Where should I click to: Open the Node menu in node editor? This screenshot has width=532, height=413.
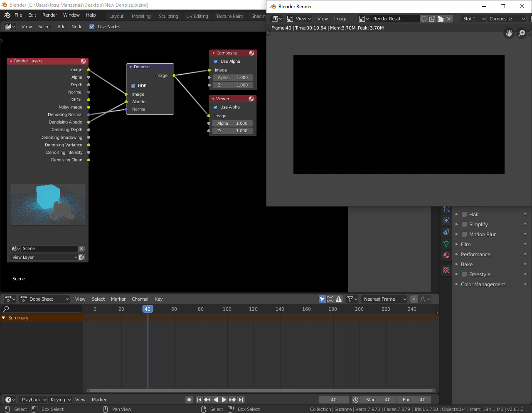click(x=77, y=27)
